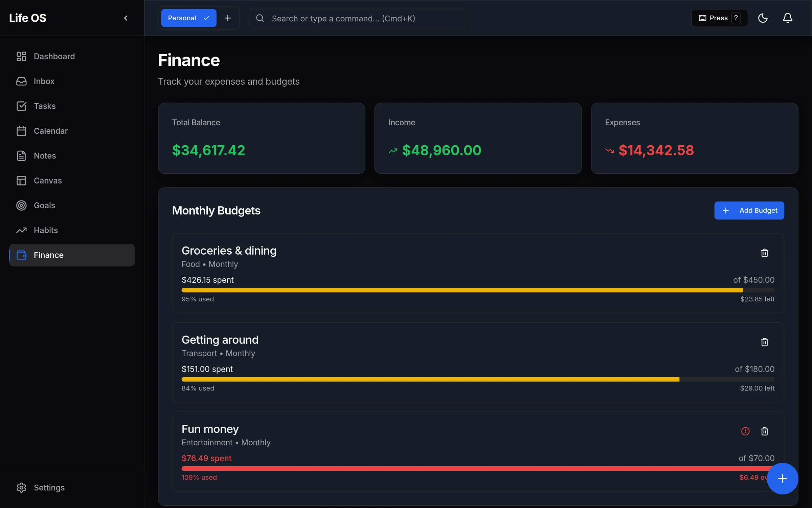Select the Personal workspace dropdown
The image size is (812, 508).
pyautogui.click(x=189, y=18)
